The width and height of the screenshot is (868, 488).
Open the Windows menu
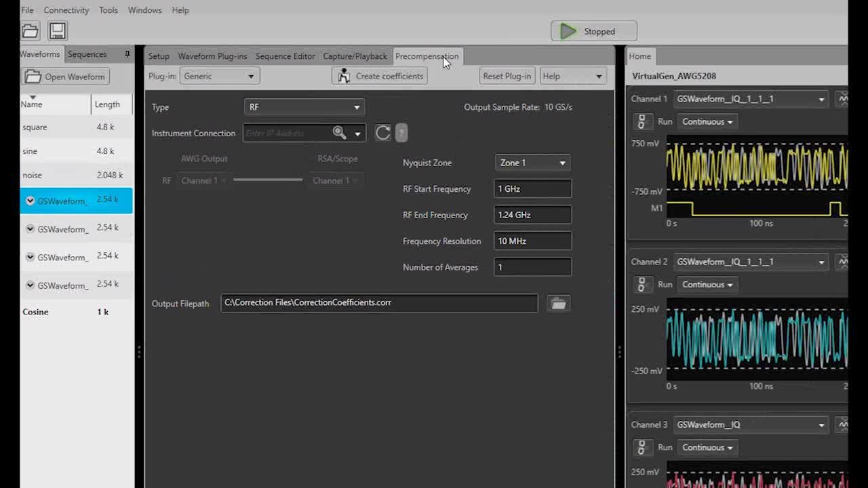pyautogui.click(x=144, y=10)
